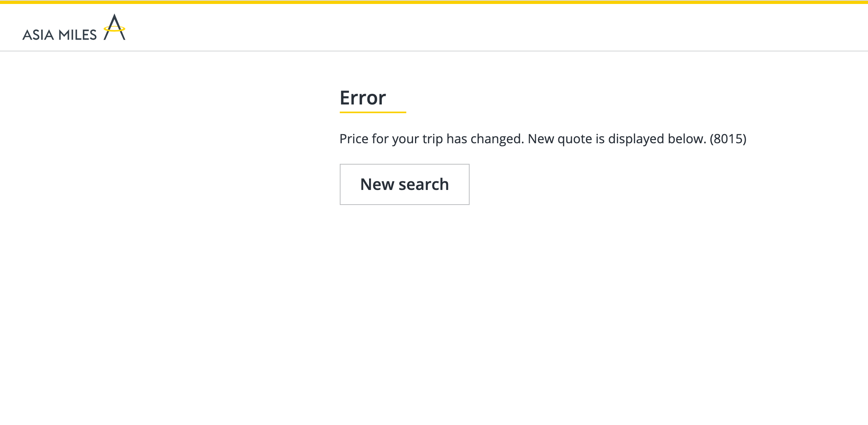Click the error code (8015) text
868x425 pixels.
(x=728, y=139)
